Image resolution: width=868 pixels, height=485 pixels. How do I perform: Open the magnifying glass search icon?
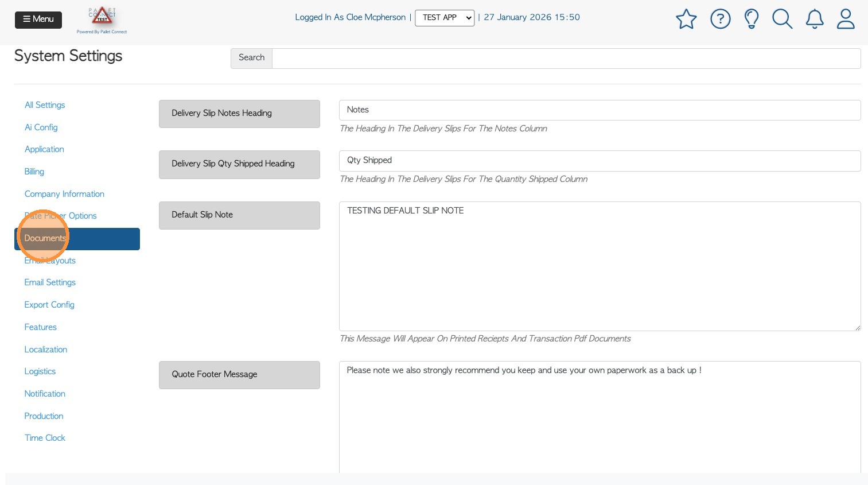click(782, 19)
